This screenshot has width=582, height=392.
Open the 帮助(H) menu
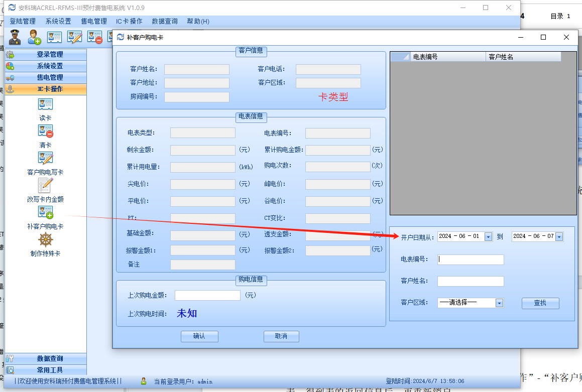pos(198,21)
